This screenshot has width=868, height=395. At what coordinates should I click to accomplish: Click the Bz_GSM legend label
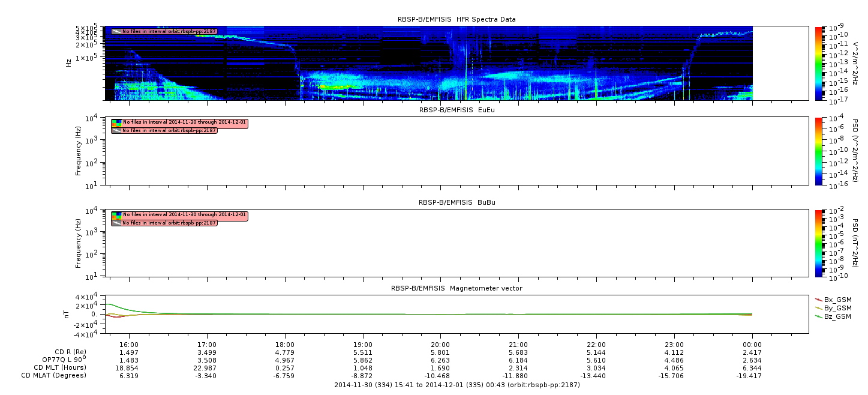tap(837, 316)
